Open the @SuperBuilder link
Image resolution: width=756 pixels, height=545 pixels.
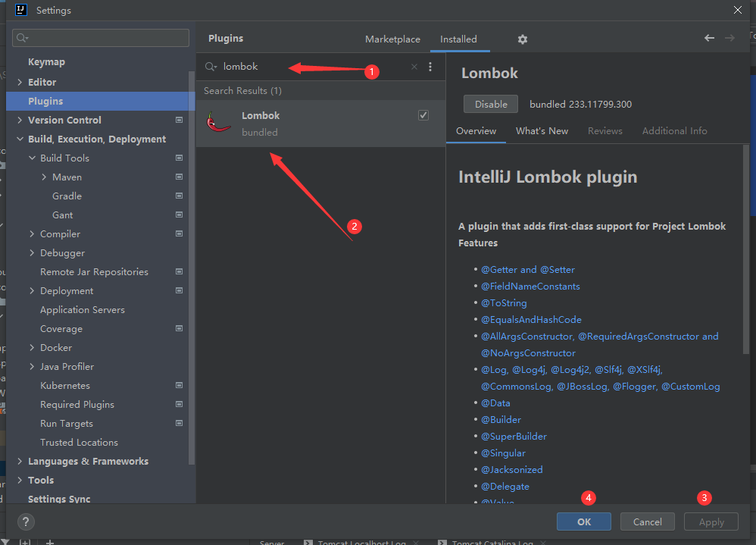514,436
